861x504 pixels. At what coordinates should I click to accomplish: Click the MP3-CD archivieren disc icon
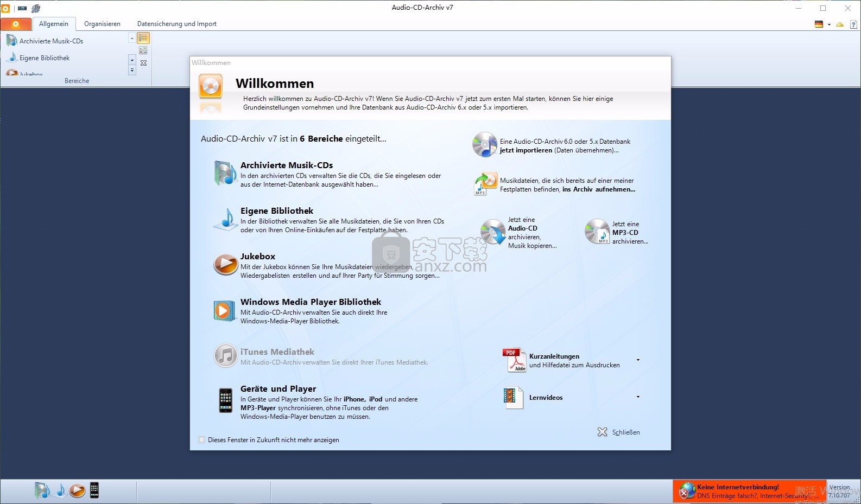(597, 231)
